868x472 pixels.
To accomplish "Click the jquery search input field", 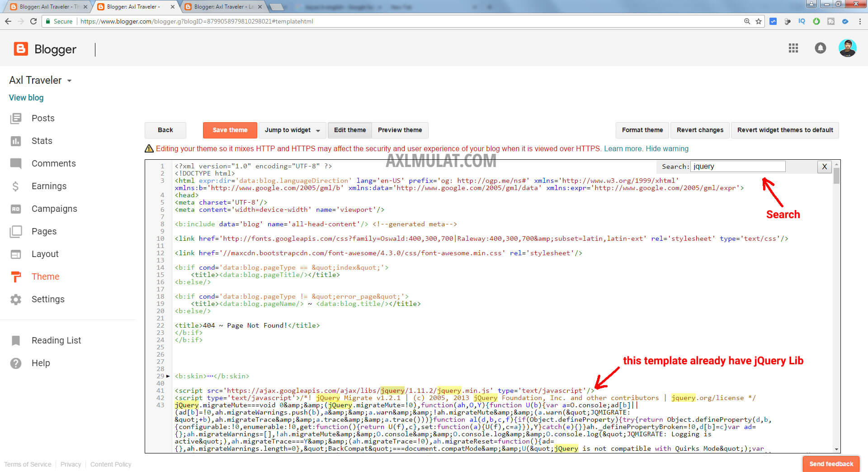I will (x=737, y=167).
